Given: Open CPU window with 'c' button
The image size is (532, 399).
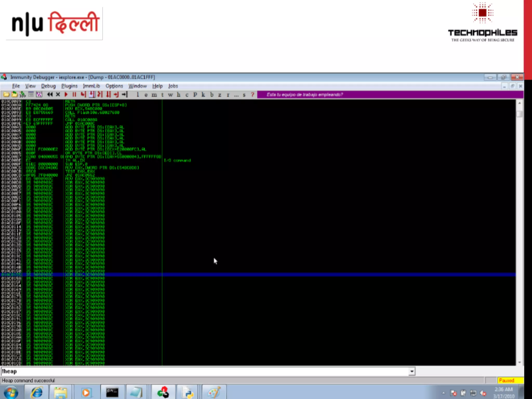Looking at the screenshot, I should point(187,95).
